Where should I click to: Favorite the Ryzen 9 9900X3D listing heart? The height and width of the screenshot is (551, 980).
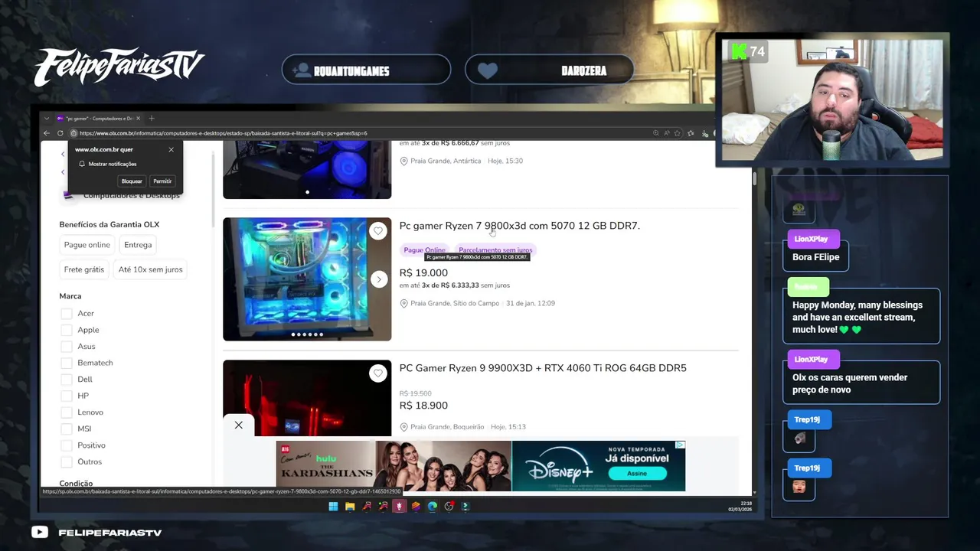click(378, 373)
